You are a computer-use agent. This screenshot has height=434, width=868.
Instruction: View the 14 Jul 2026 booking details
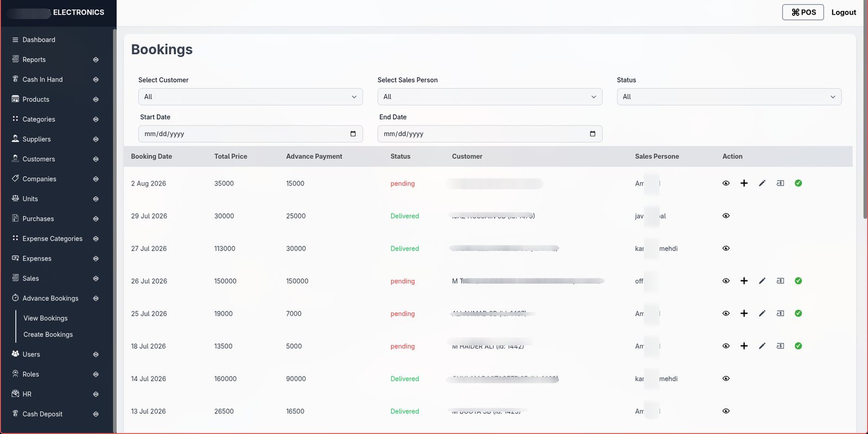tap(726, 379)
